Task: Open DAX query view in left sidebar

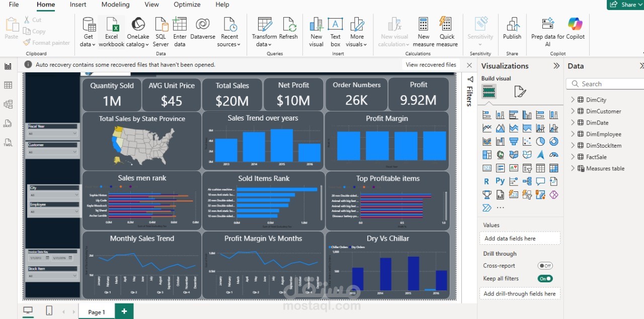Action: pos(8,124)
